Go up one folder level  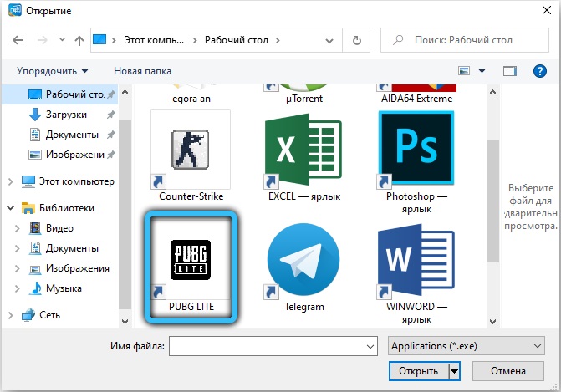(79, 40)
